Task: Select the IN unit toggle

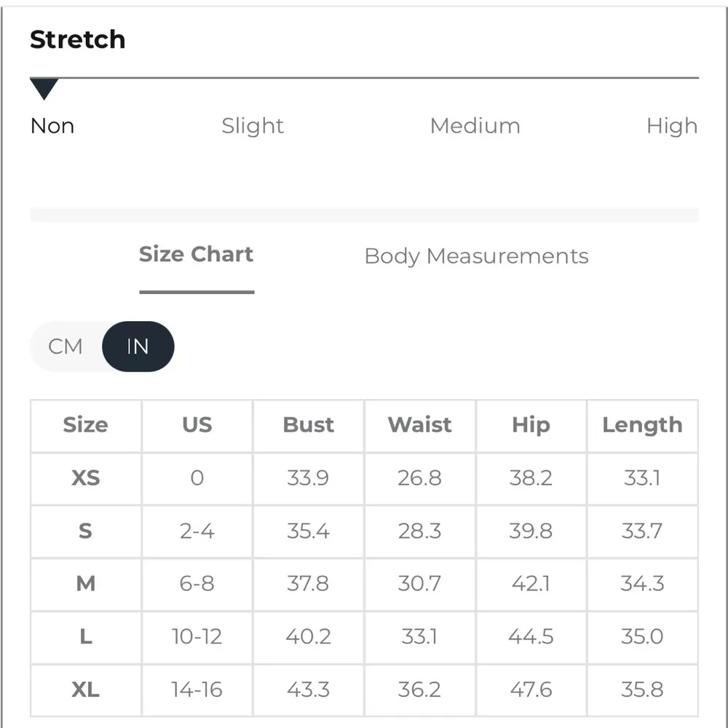Action: [138, 347]
